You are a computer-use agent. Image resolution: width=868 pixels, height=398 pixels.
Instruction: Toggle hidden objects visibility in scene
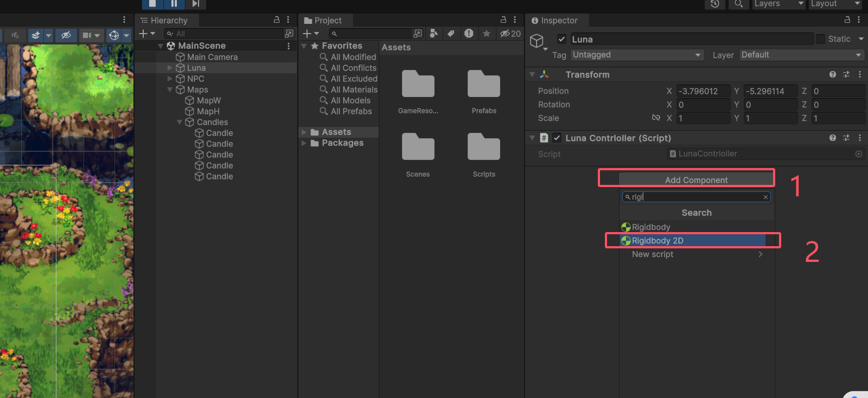click(x=66, y=35)
